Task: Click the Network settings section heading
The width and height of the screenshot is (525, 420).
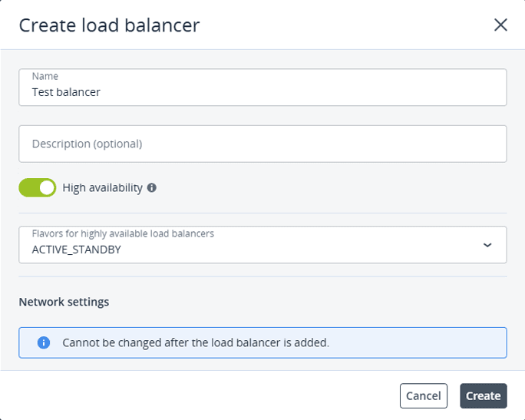Action: coord(64,302)
